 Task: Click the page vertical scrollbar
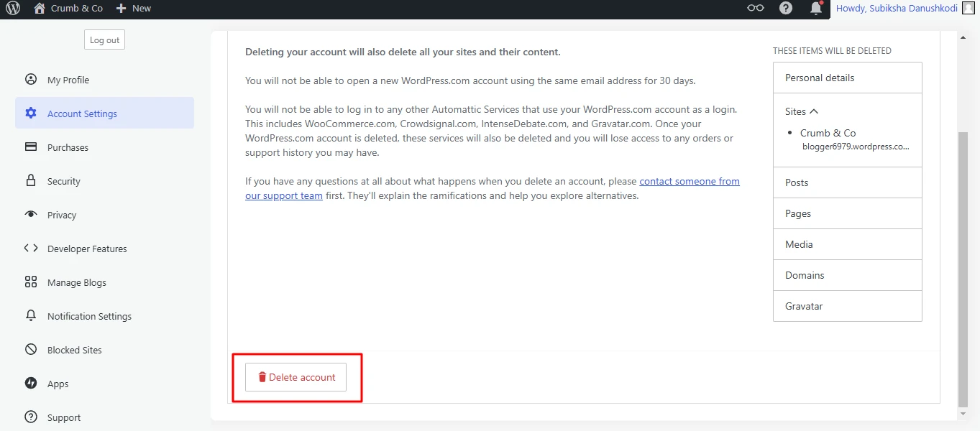pyautogui.click(x=963, y=266)
